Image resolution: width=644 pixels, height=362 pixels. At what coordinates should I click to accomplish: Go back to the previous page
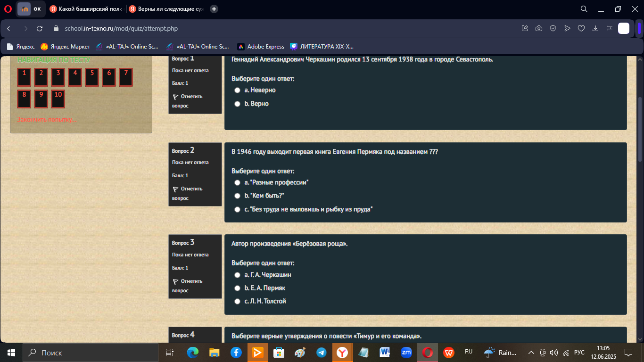(8, 29)
